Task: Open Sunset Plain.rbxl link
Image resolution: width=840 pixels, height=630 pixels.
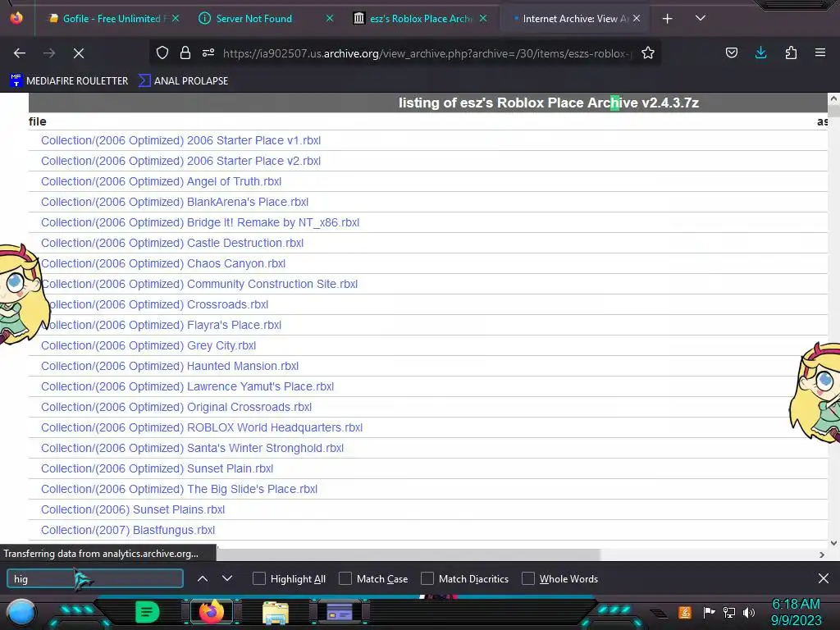Action: pos(157,468)
